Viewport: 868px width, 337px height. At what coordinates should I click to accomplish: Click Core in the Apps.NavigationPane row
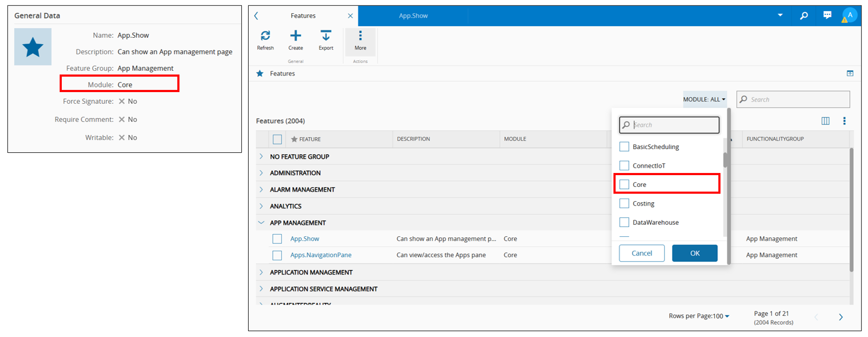510,255
